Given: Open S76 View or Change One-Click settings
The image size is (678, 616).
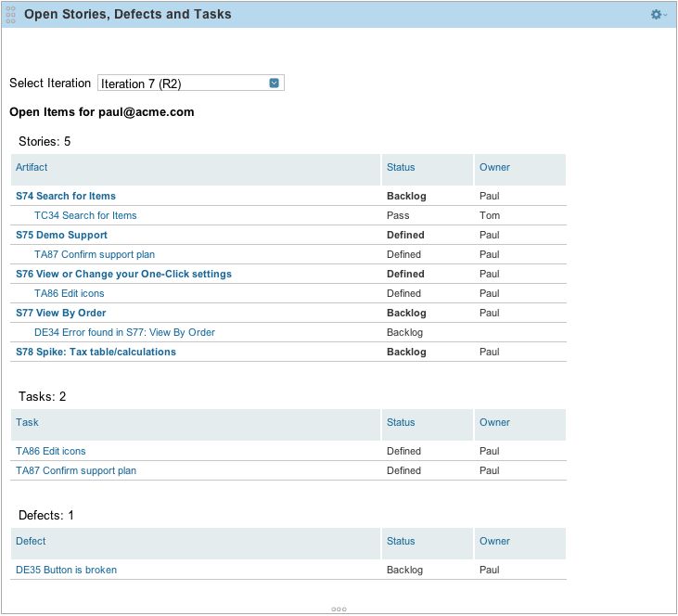Looking at the screenshot, I should pyautogui.click(x=123, y=274).
